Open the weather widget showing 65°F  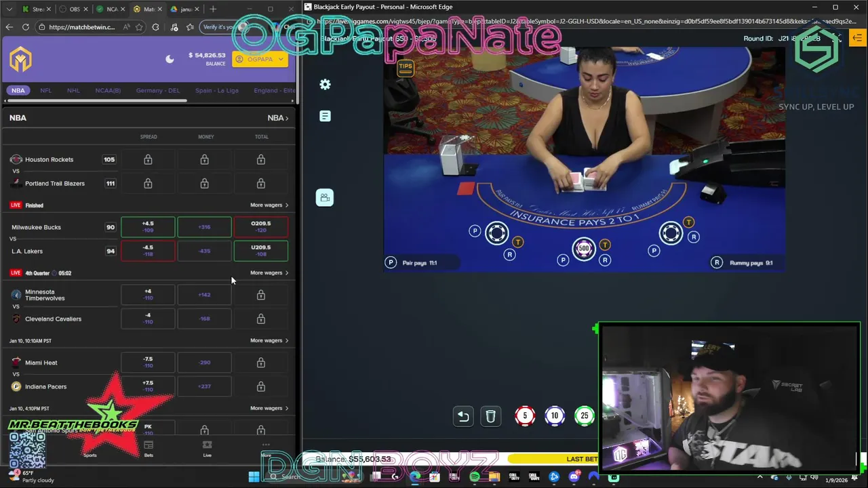coord(31,476)
